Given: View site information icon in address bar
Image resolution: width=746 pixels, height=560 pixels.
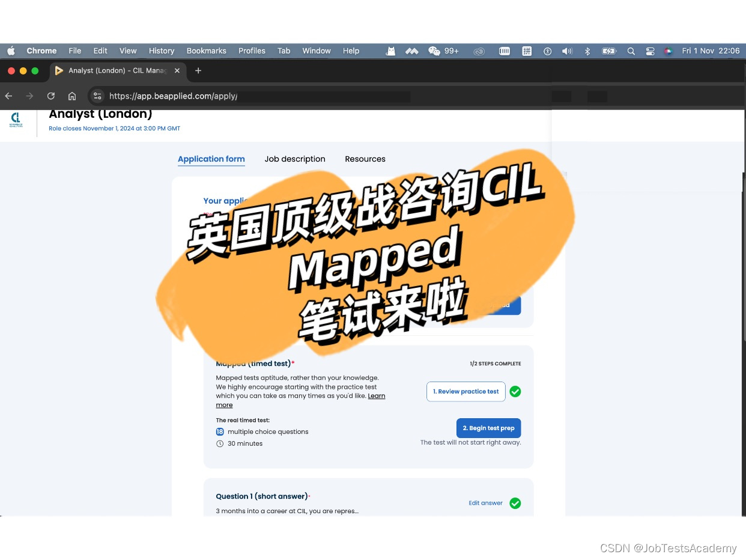Looking at the screenshot, I should [x=97, y=96].
